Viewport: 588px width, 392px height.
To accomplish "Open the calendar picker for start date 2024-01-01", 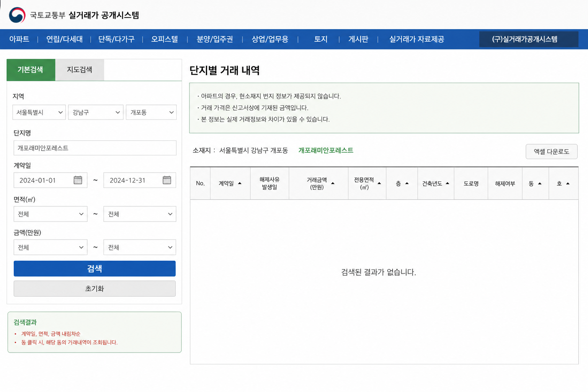I will pos(78,180).
